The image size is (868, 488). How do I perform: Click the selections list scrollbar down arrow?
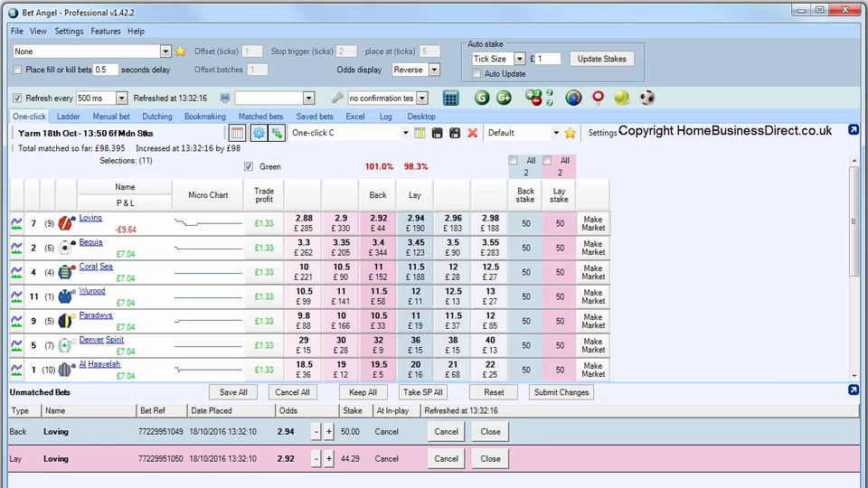[x=854, y=376]
